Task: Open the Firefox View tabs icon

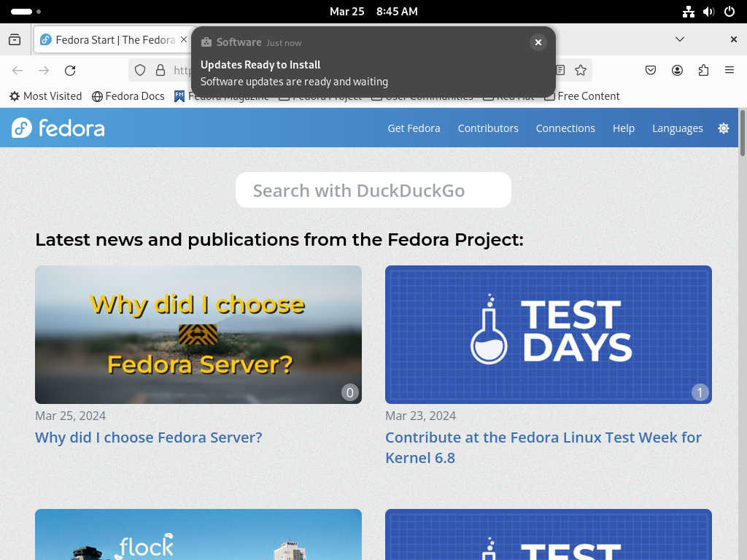Action: (15, 39)
